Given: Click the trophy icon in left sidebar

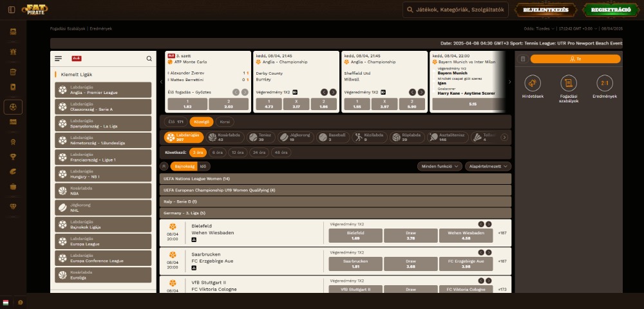Looking at the screenshot, I should tap(13, 156).
